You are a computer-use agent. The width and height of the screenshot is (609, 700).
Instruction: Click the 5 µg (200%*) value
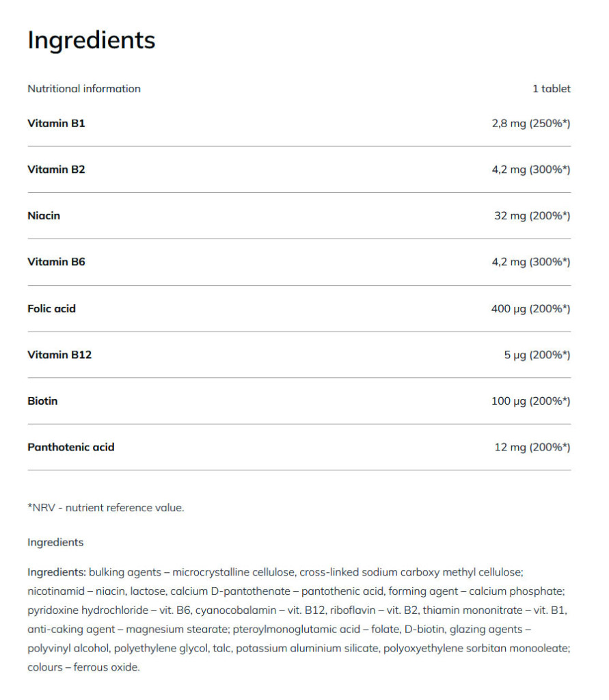click(x=537, y=355)
